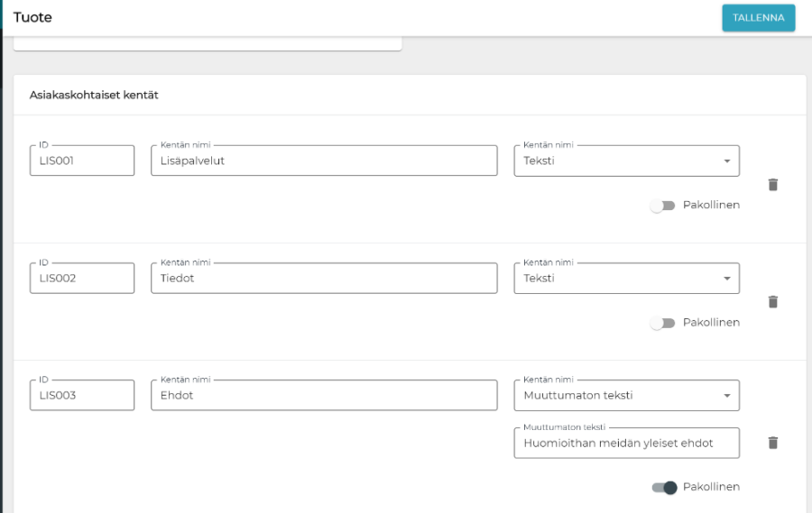Click the Tuote page title
This screenshot has height=513, width=812.
(x=32, y=17)
